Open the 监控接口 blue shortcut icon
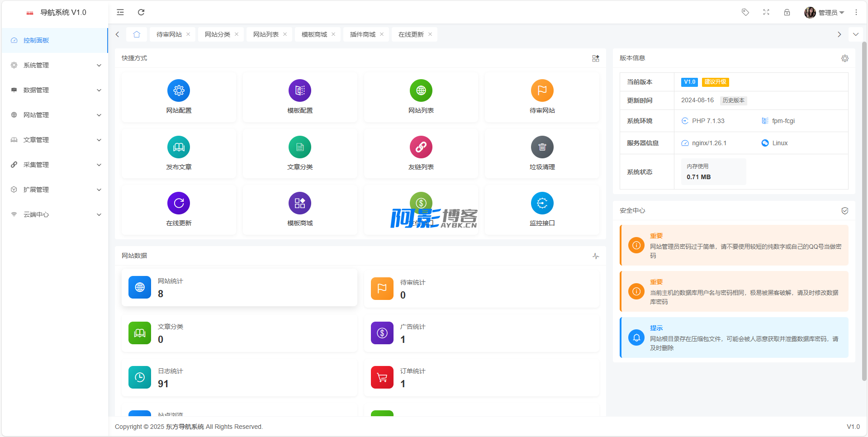This screenshot has height=437, width=868. tap(542, 203)
